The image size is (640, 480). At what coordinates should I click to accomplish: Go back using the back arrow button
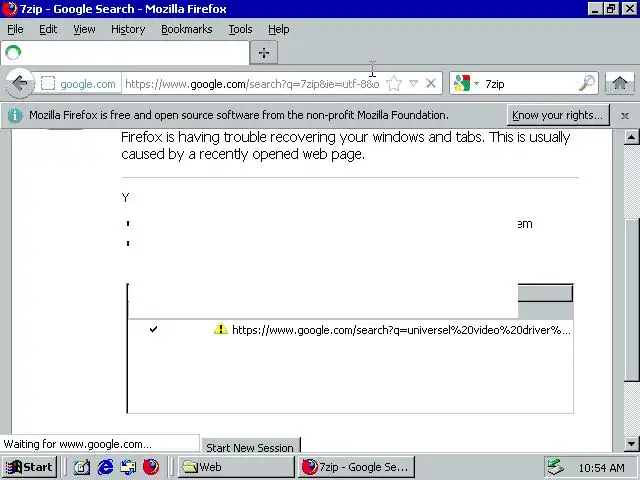(x=19, y=84)
